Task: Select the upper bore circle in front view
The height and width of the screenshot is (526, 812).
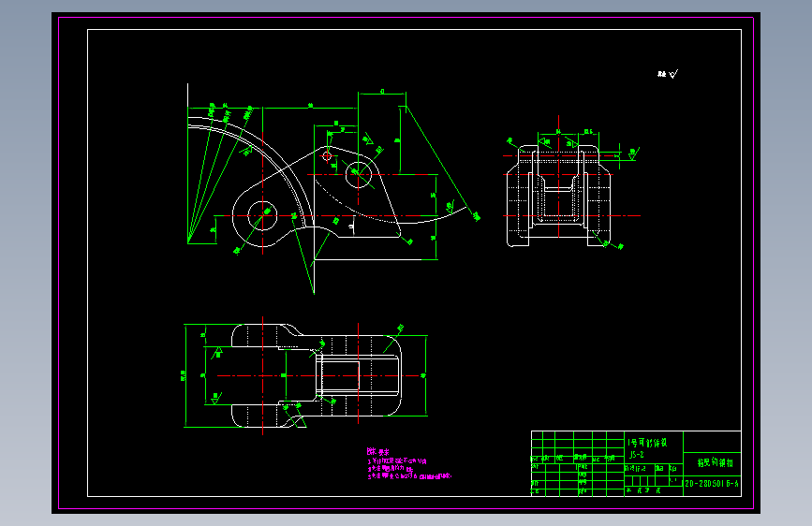Action: pyautogui.click(x=359, y=174)
